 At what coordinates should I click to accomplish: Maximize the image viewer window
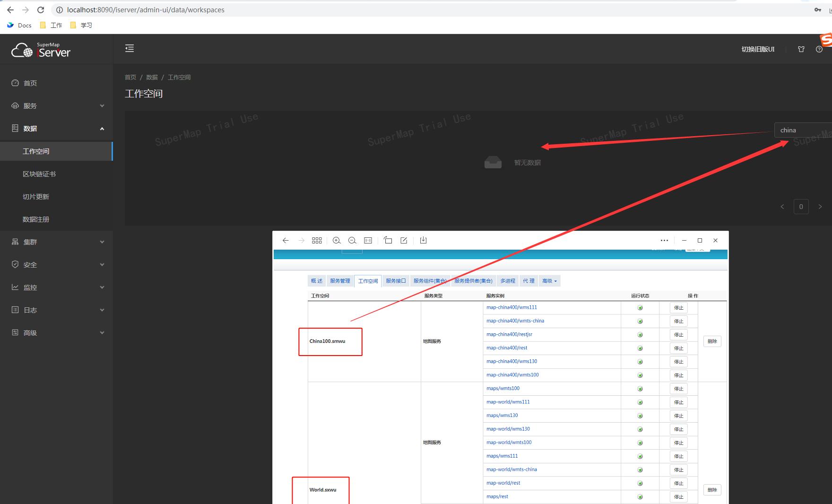pyautogui.click(x=700, y=240)
